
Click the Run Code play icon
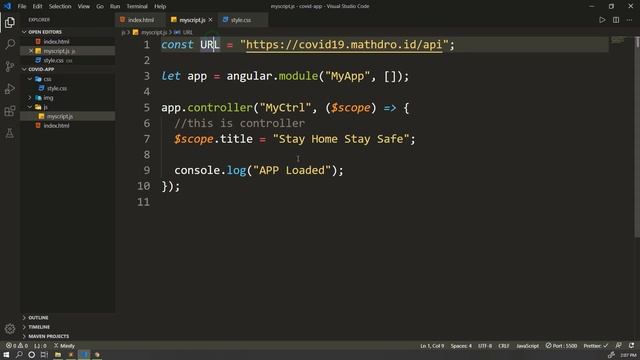[602, 20]
